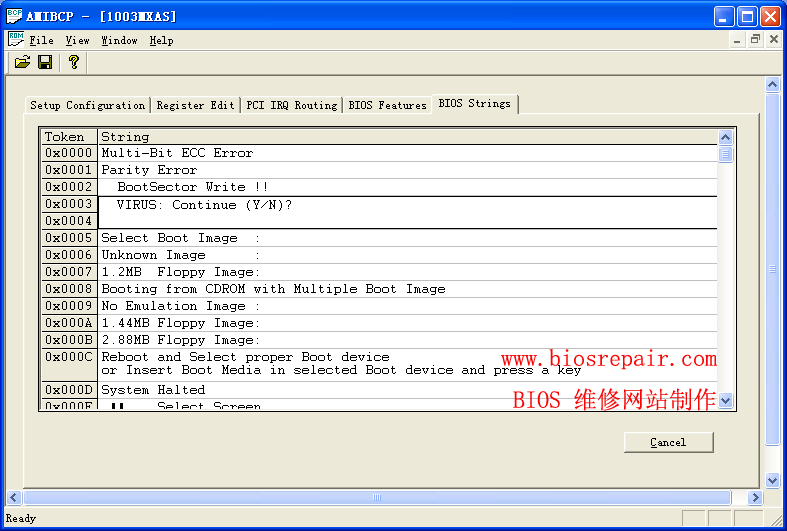Click the strings table scroll-down arrow
This screenshot has width=787, height=531.
point(725,401)
